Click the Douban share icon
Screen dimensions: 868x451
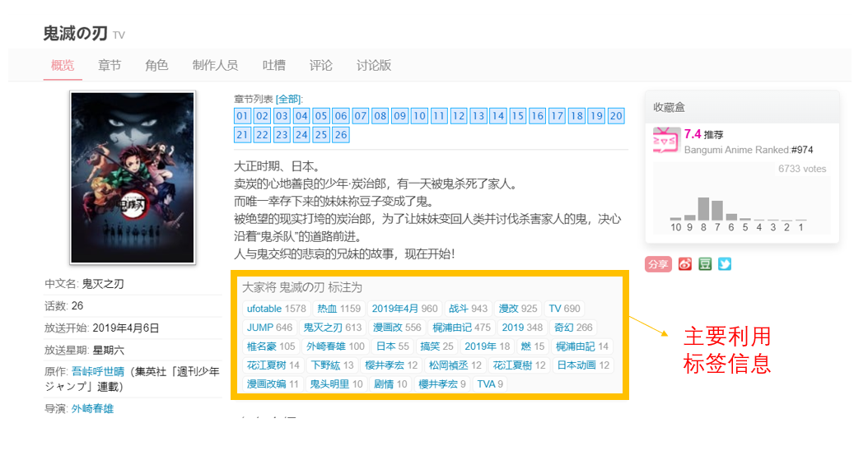[705, 264]
